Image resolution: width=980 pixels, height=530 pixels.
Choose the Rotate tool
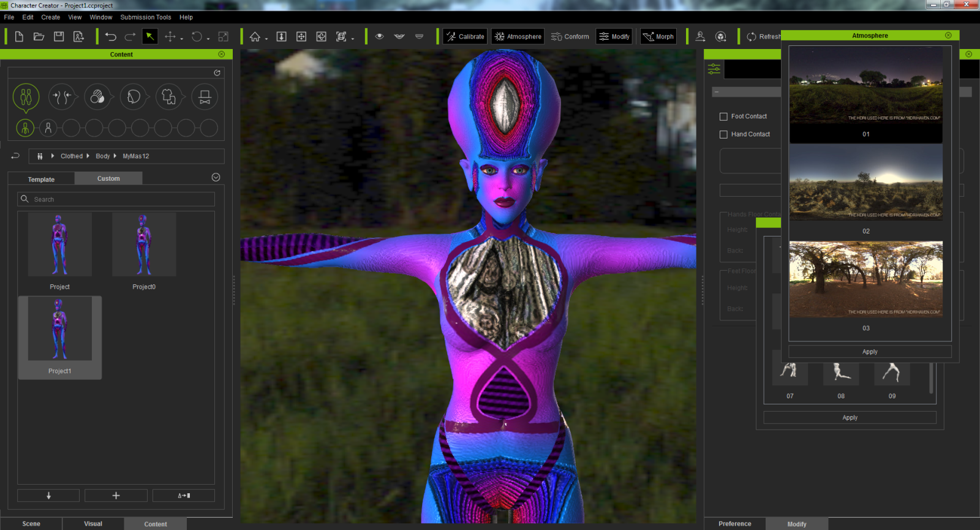[197, 37]
